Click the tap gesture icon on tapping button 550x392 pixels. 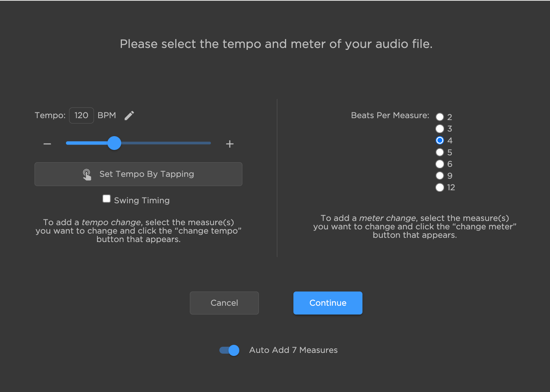(x=87, y=174)
